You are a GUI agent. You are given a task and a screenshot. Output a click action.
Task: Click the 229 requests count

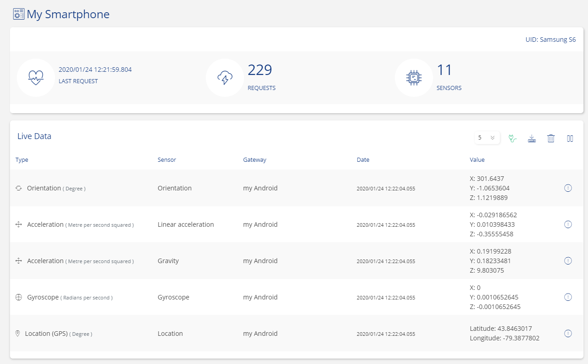pos(260,70)
